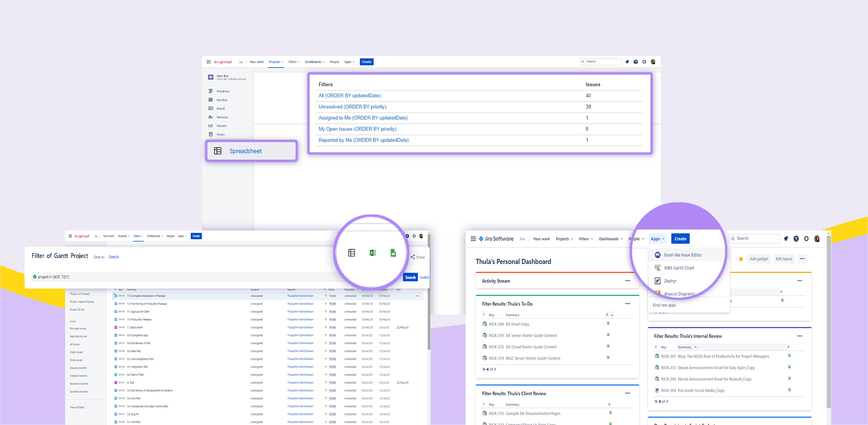
Task: Open notifications in Jira Software dashboard
Action: (786, 239)
